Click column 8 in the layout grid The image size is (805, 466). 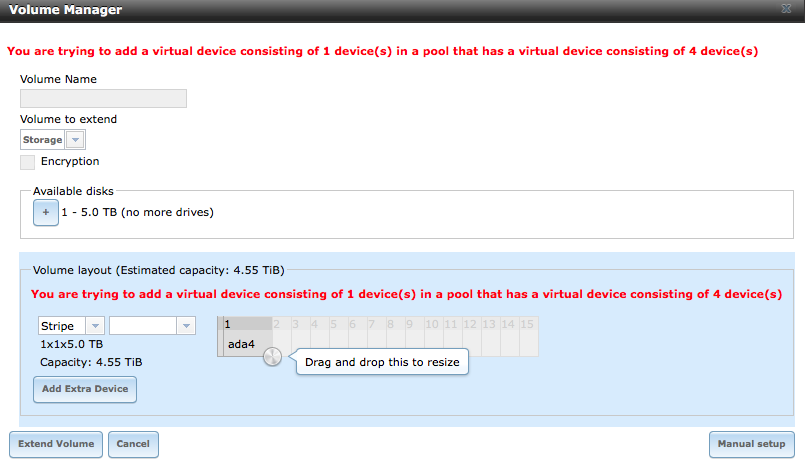tap(396, 324)
